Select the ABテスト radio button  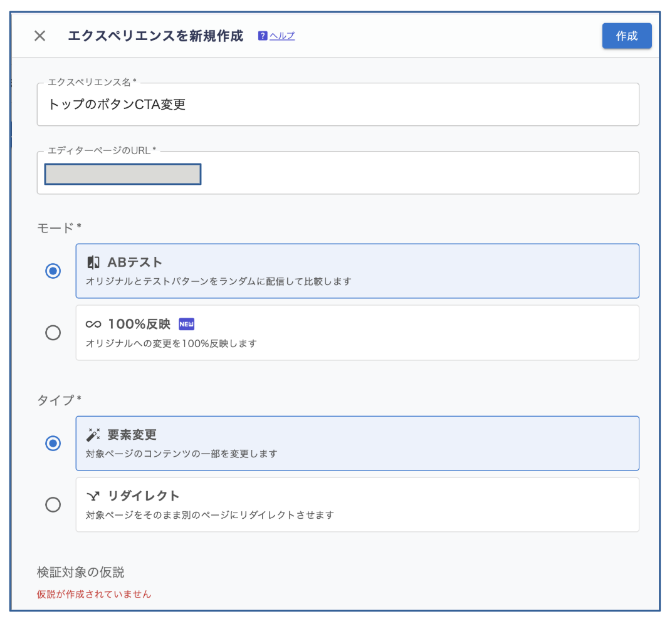tap(53, 271)
